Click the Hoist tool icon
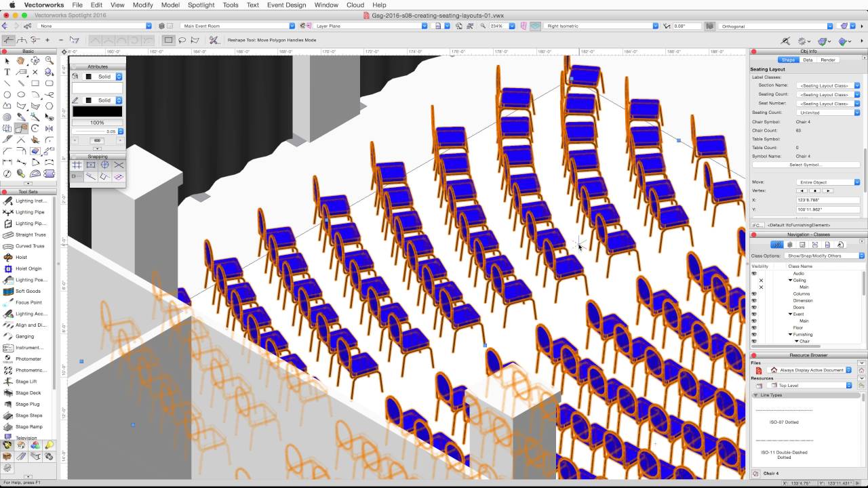The width and height of the screenshot is (868, 488). point(8,257)
